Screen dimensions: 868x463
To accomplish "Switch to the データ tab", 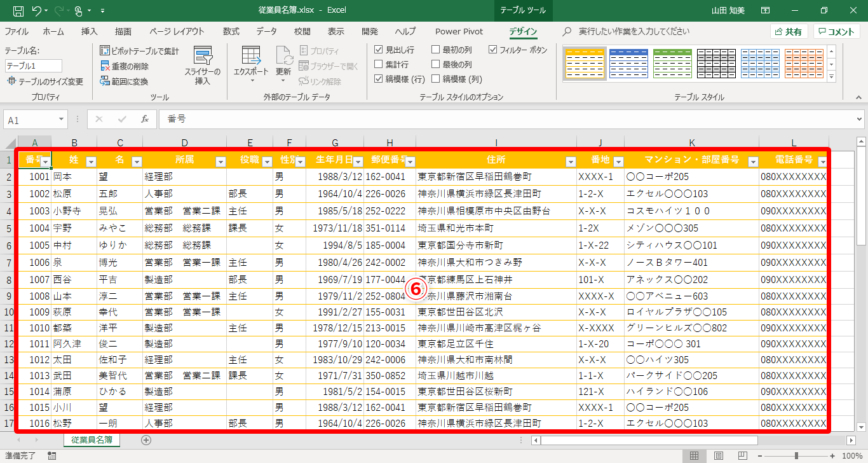I will (267, 31).
